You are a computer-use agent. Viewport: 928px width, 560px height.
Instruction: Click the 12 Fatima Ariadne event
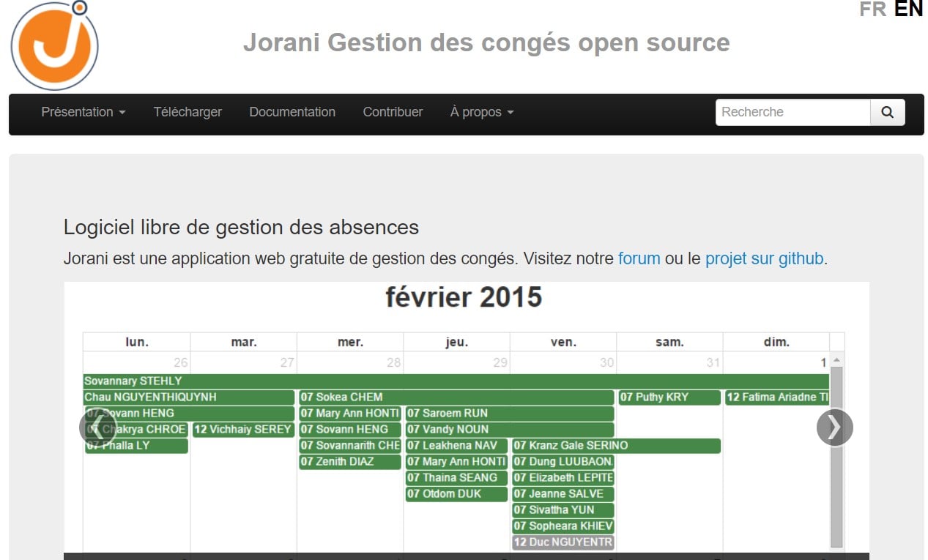pos(777,397)
